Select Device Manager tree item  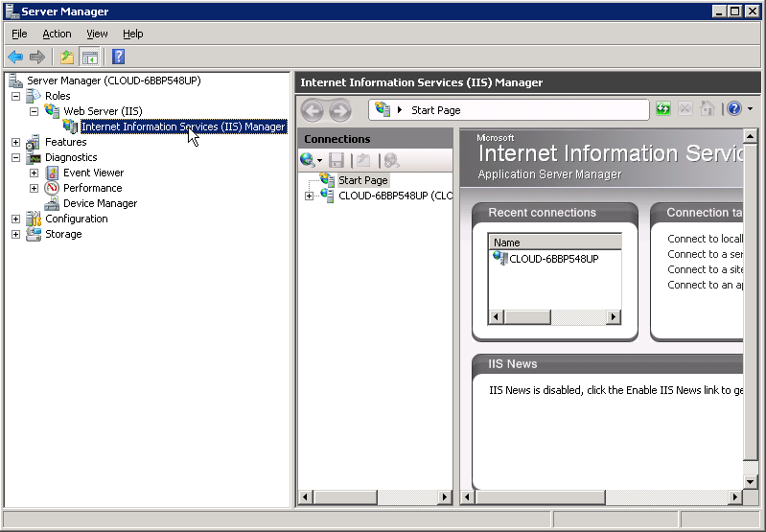100,203
